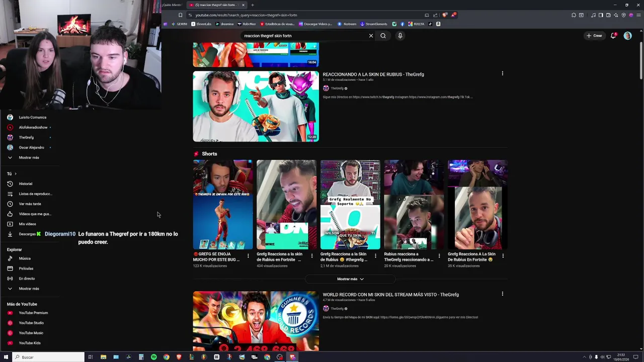The height and width of the screenshot is (362, 644).
Task: Open the Luisito Comunica subscription
Action: pyautogui.click(x=32, y=117)
